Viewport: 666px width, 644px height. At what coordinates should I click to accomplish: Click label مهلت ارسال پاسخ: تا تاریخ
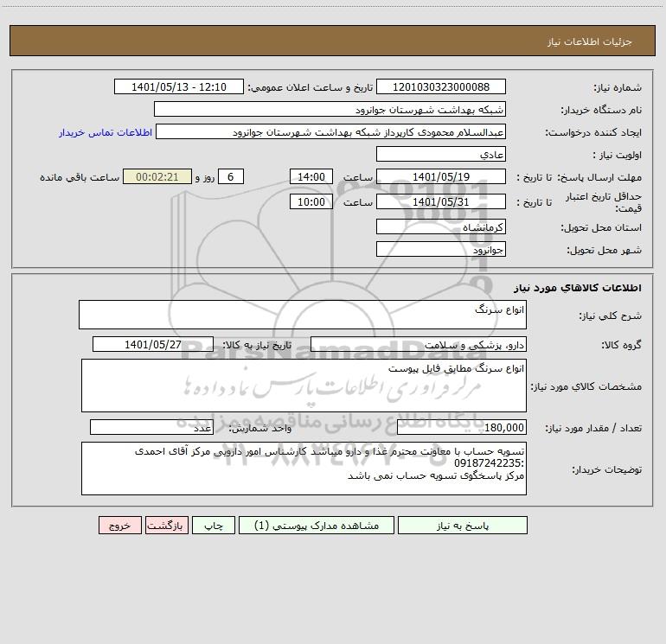pos(579,177)
